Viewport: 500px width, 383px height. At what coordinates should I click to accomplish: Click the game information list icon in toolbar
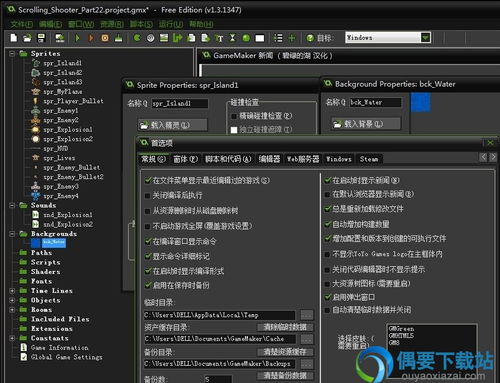pyautogui.click(x=278, y=38)
